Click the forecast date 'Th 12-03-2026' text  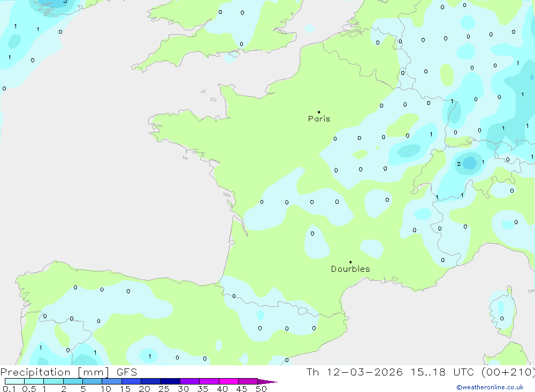355,372
